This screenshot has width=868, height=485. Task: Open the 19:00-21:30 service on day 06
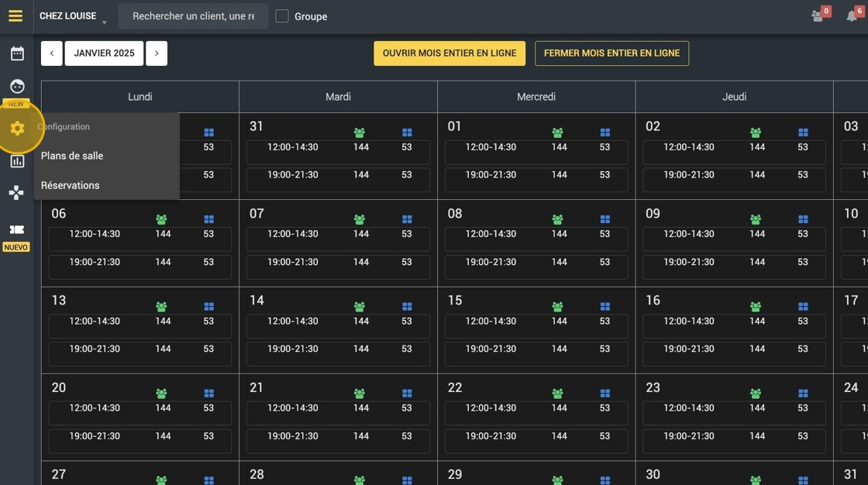140,267
